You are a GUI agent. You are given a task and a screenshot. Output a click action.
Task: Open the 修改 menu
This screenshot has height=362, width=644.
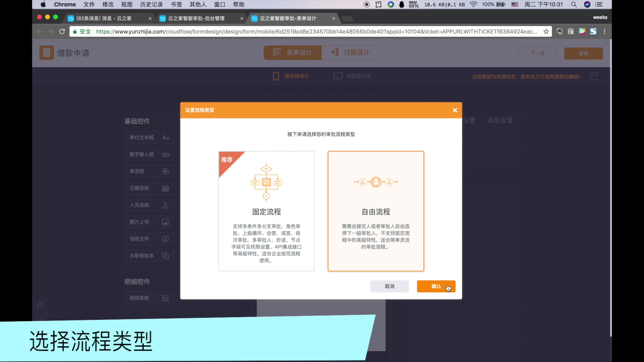point(108,4)
